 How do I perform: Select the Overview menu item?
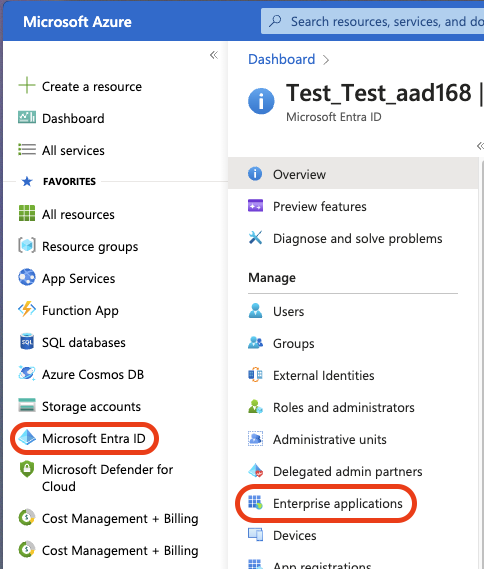click(x=353, y=174)
